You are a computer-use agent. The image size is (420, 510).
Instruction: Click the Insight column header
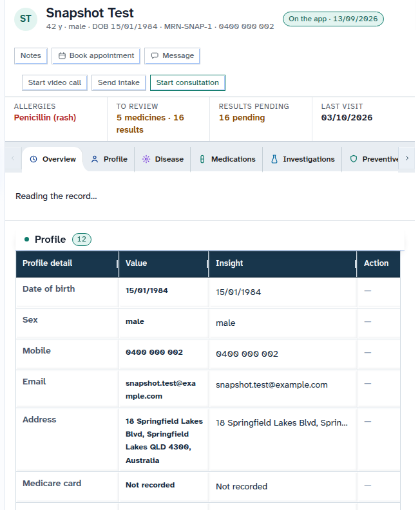coord(282,263)
